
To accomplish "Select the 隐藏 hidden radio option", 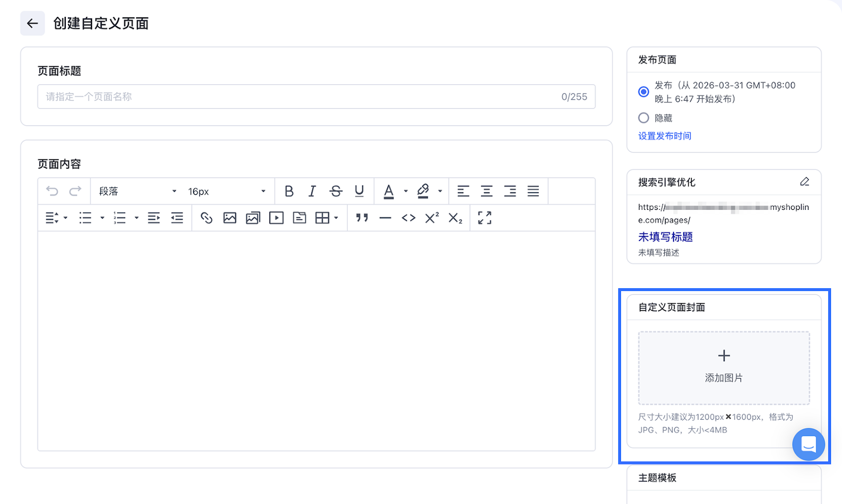I will (644, 118).
